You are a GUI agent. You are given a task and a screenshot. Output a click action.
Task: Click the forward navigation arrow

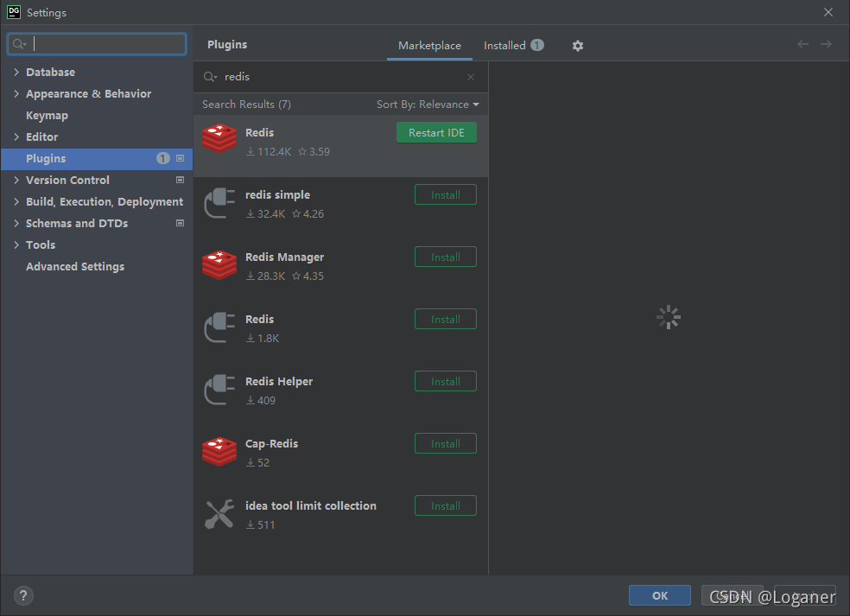[x=826, y=44]
